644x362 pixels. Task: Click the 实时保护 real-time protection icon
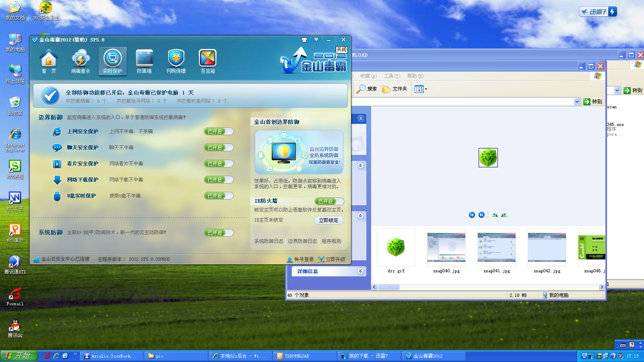pyautogui.click(x=113, y=61)
